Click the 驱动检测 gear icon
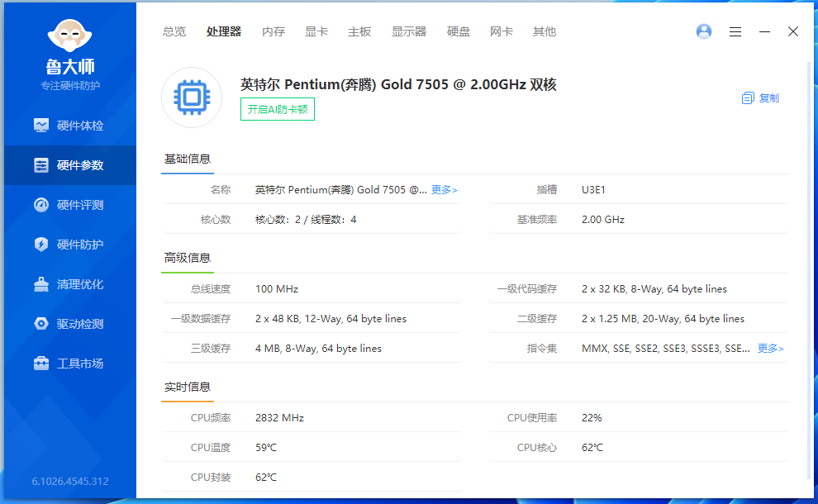The image size is (818, 504). pos(41,324)
